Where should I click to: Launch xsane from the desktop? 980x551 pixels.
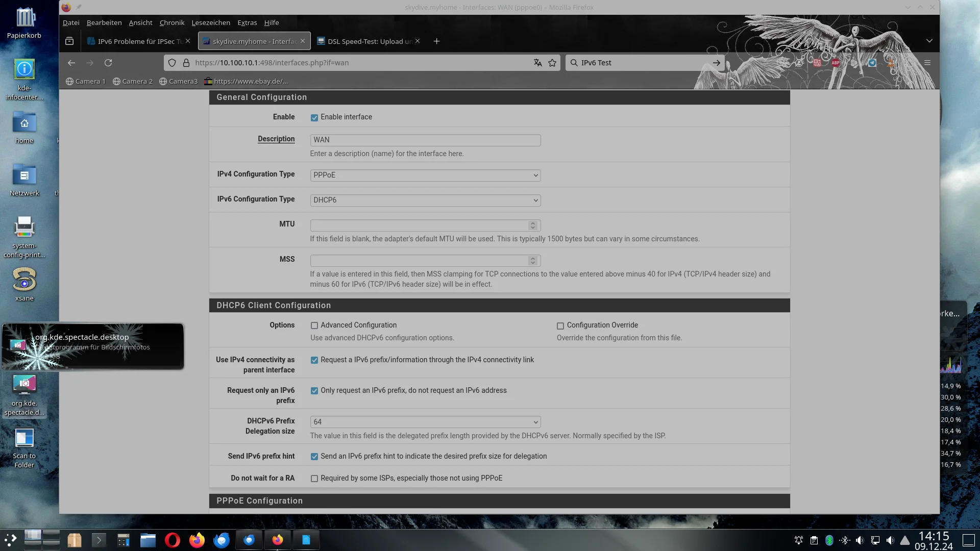pos(24,285)
